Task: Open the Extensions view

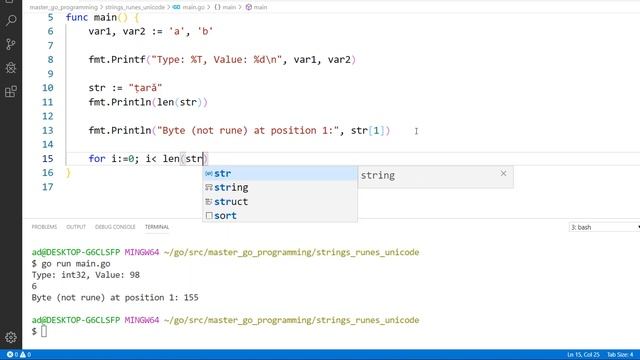Action: (x=11, y=91)
